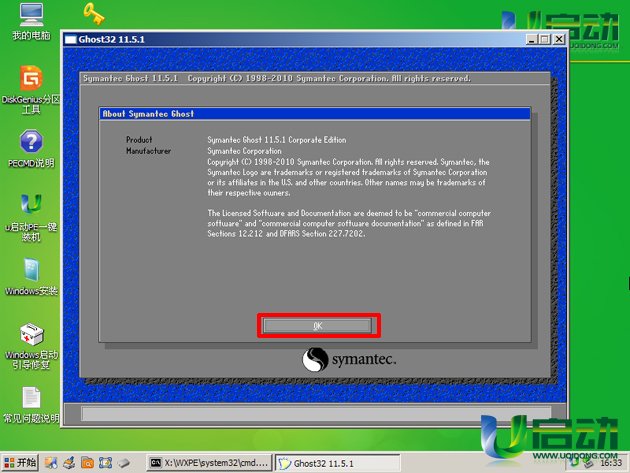Click the Ghost32 title bar icon
Screen dimensions: 630x473
71,39
